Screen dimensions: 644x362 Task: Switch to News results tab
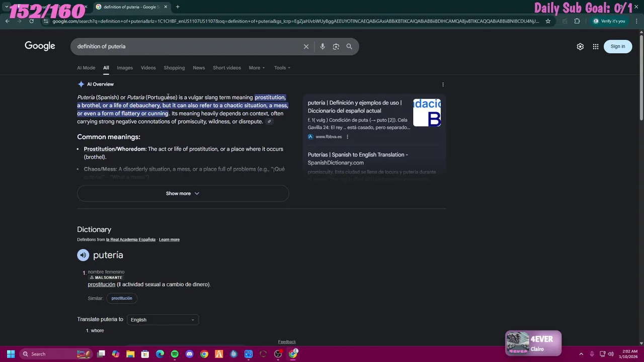coord(199,68)
